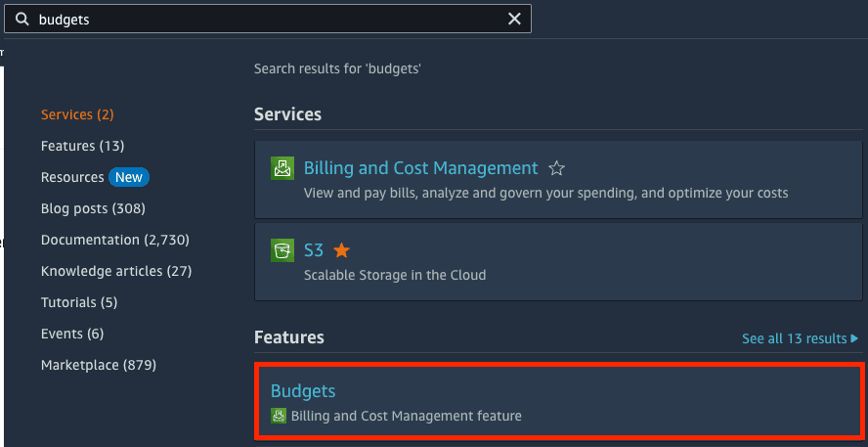Click the S3 bucket icon
The width and height of the screenshot is (868, 447).
pyautogui.click(x=282, y=250)
